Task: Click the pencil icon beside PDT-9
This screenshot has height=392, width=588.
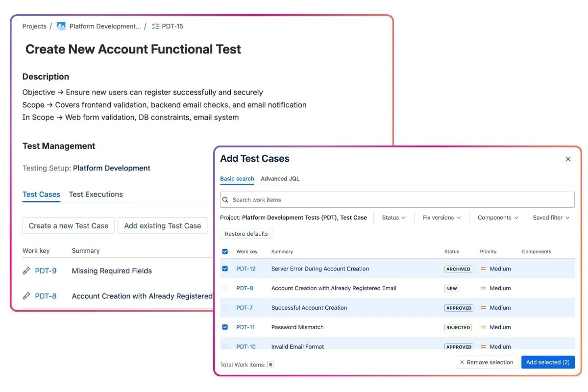Action: 26,270
